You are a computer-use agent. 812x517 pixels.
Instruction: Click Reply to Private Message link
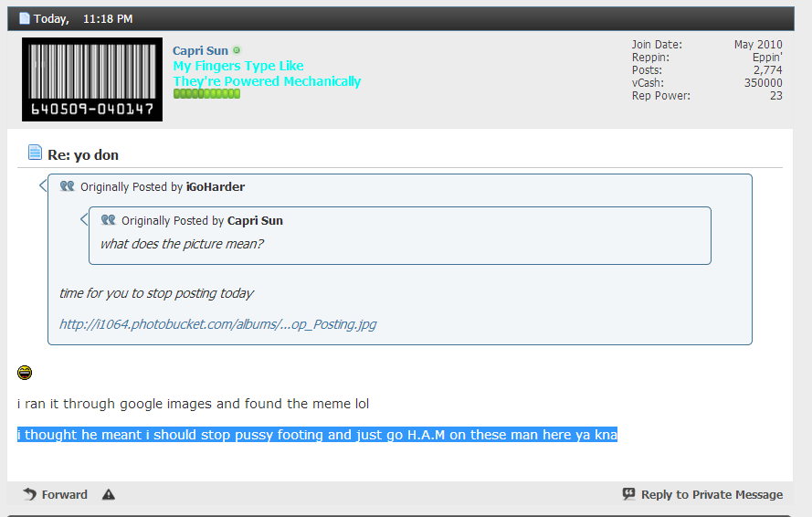[x=712, y=495]
